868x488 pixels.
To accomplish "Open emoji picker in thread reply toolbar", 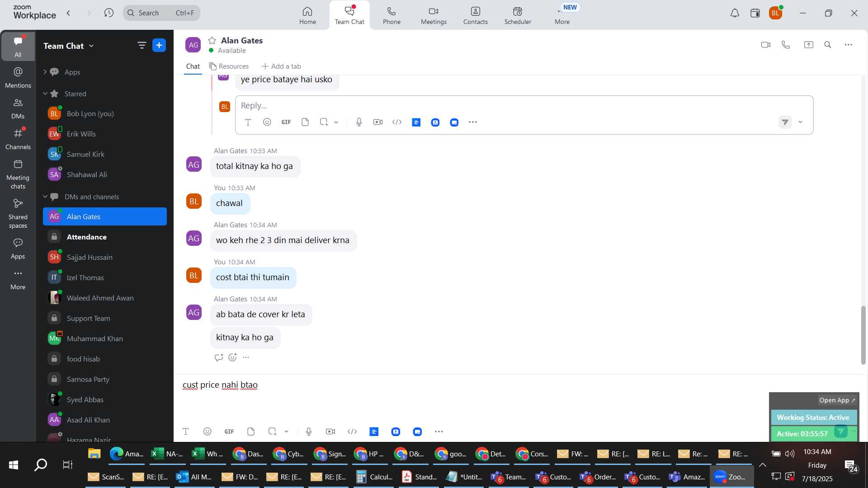I will 267,122.
